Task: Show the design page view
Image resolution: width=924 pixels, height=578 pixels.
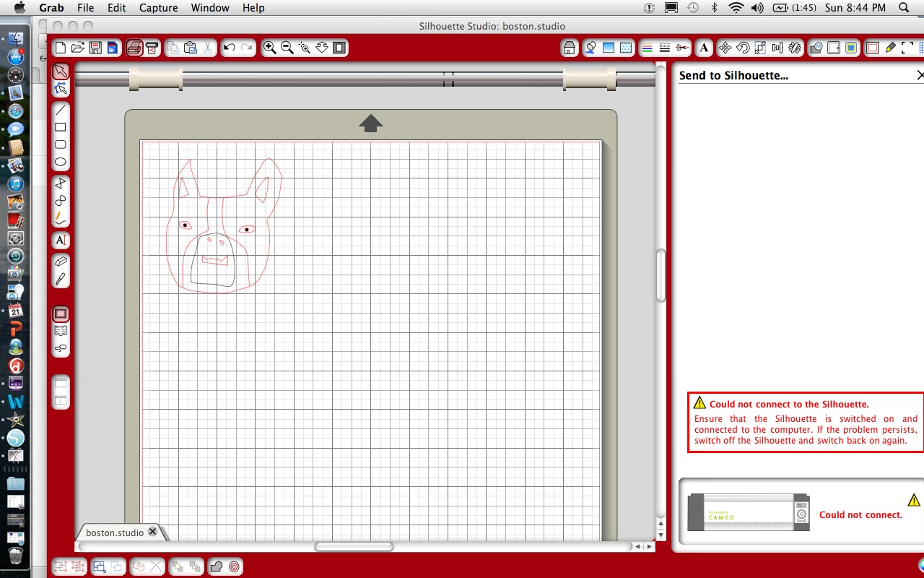Action: click(x=61, y=314)
